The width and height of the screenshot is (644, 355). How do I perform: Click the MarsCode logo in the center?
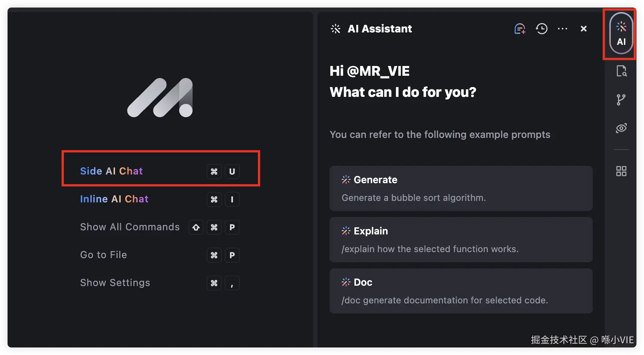click(x=160, y=98)
